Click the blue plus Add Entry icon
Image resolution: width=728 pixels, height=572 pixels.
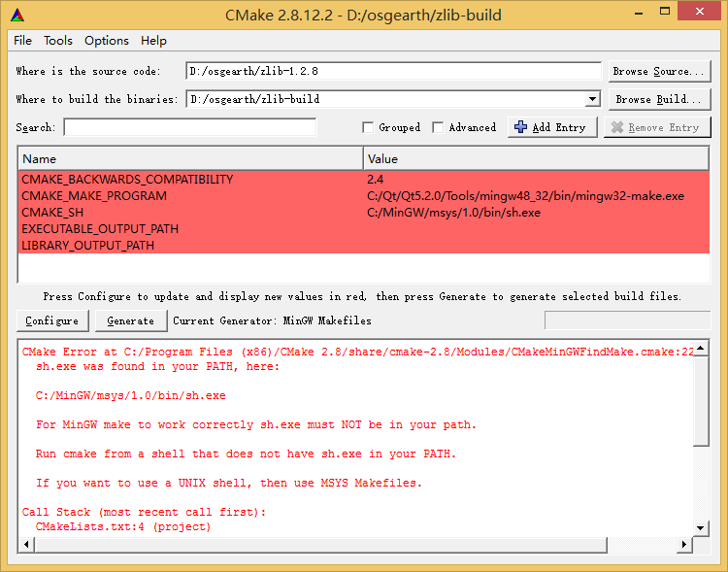tap(520, 127)
